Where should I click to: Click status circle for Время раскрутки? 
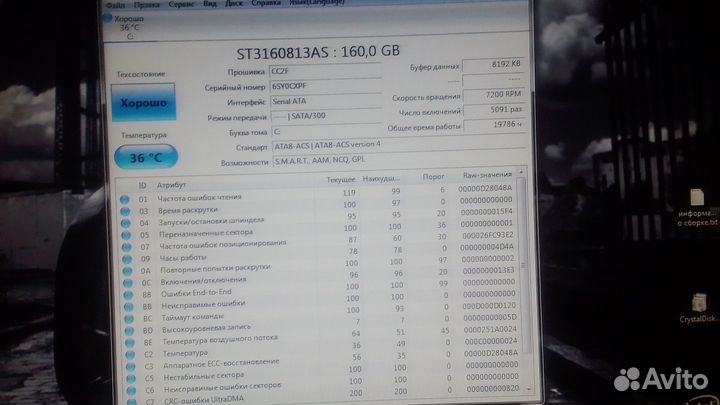(x=125, y=212)
